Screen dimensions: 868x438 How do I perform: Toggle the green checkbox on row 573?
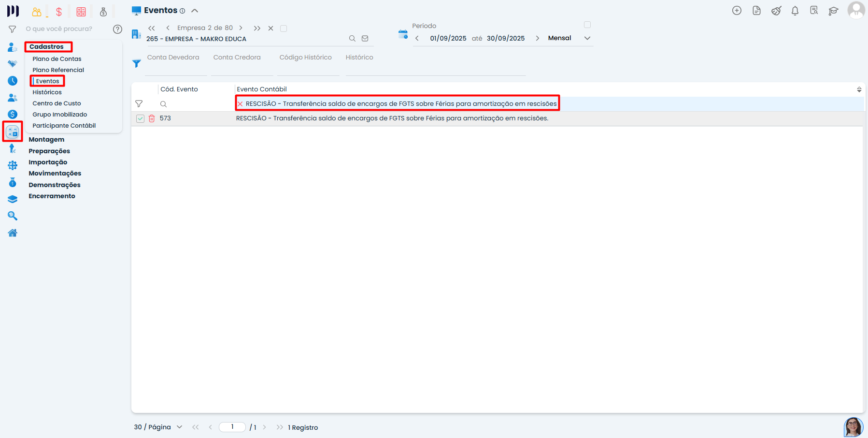[x=140, y=118]
